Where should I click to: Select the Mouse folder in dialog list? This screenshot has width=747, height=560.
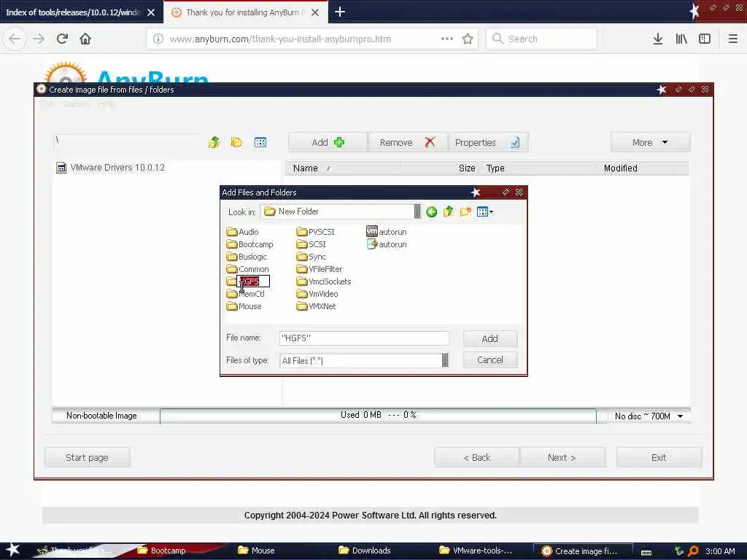[244, 306]
